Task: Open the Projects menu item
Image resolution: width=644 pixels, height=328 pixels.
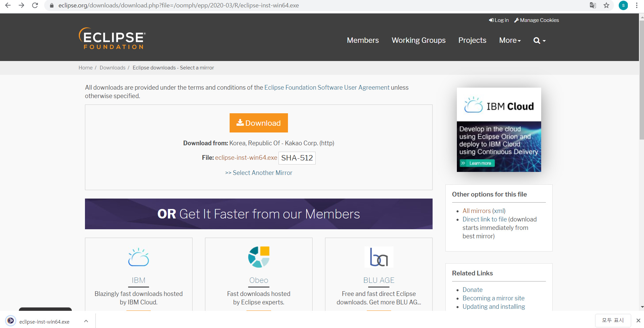Action: click(x=472, y=40)
